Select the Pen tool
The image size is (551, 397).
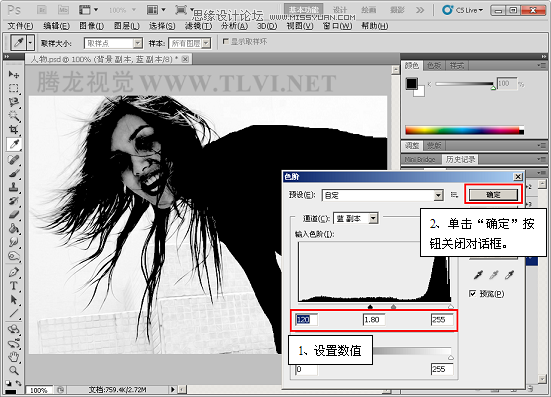coord(14,272)
